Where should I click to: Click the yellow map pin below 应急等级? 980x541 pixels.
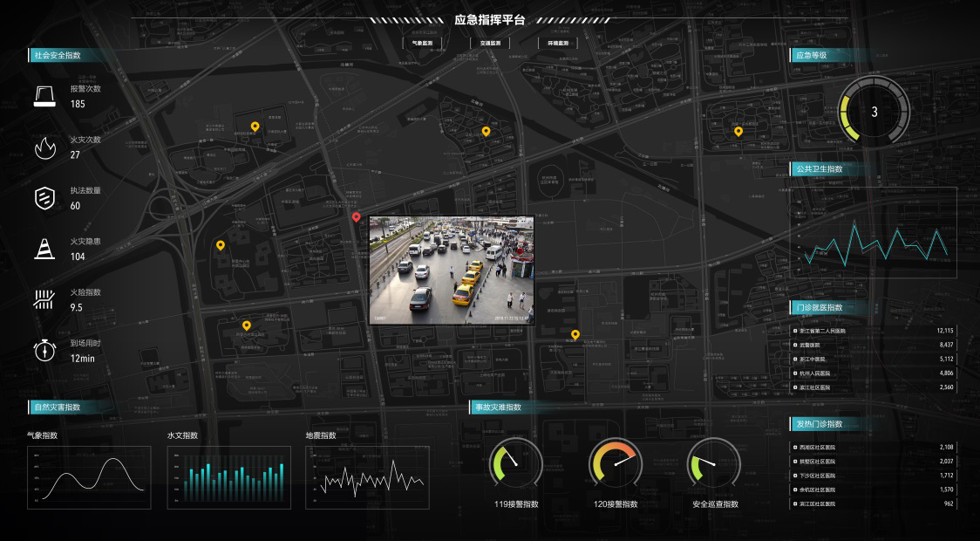coord(738,132)
